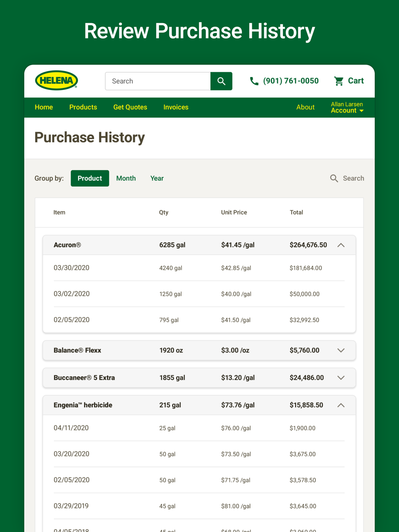The image size is (399, 532).
Task: Click the Item column header
Action: pyautogui.click(x=59, y=213)
